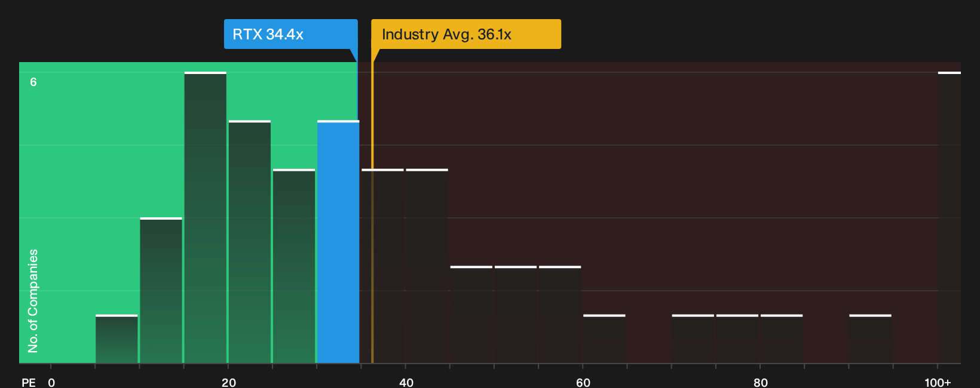Screen dimensions: 980x388
Task: Click the x-axis label 80
Action: (x=760, y=382)
